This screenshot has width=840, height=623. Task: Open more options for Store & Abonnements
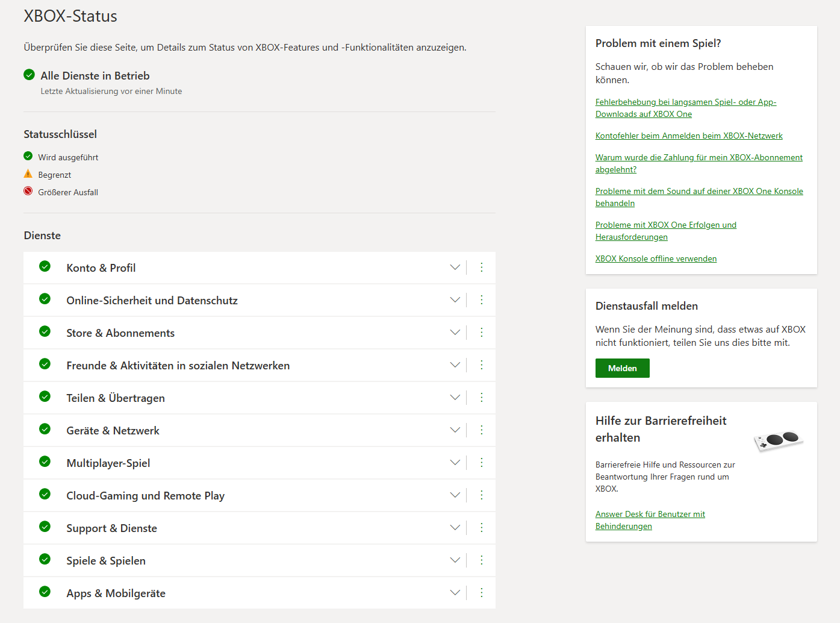(482, 333)
